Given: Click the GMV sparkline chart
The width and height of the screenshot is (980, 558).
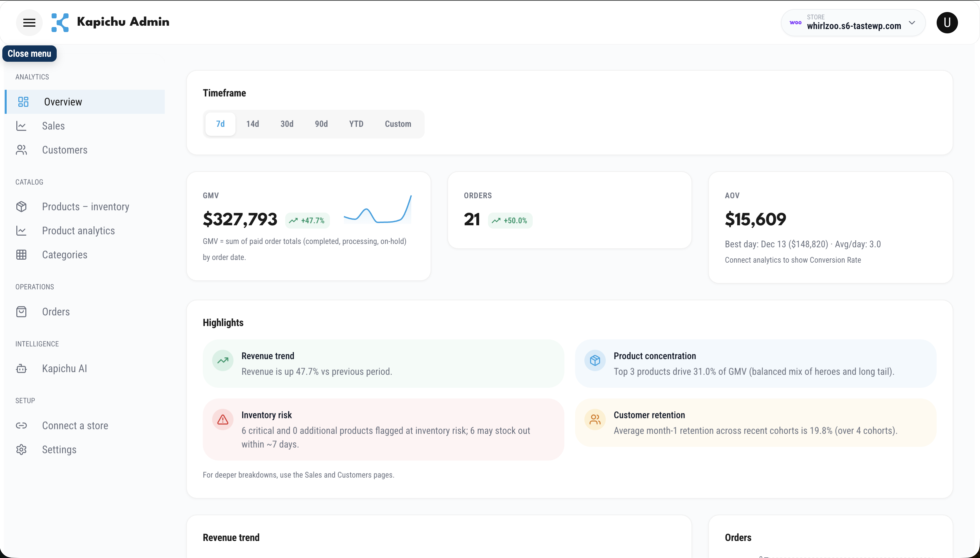Looking at the screenshot, I should (378, 210).
